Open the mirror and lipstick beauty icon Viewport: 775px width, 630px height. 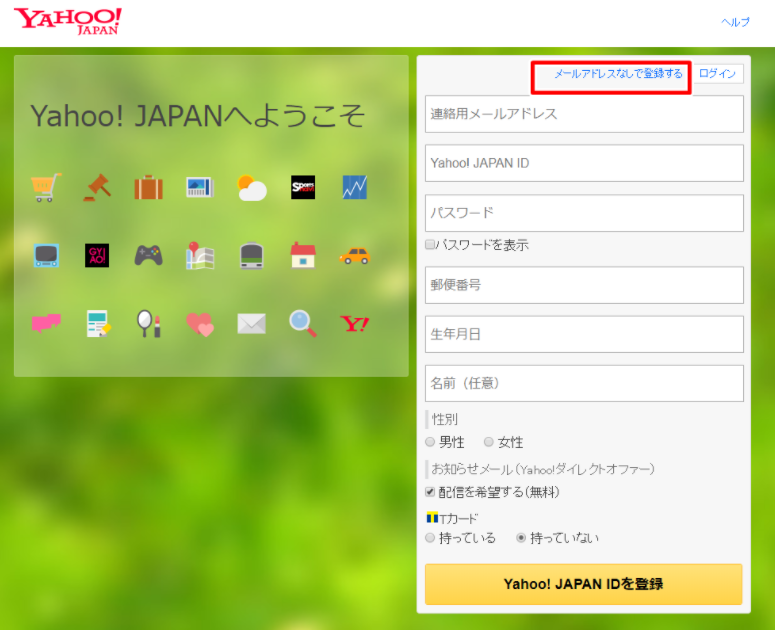click(149, 324)
